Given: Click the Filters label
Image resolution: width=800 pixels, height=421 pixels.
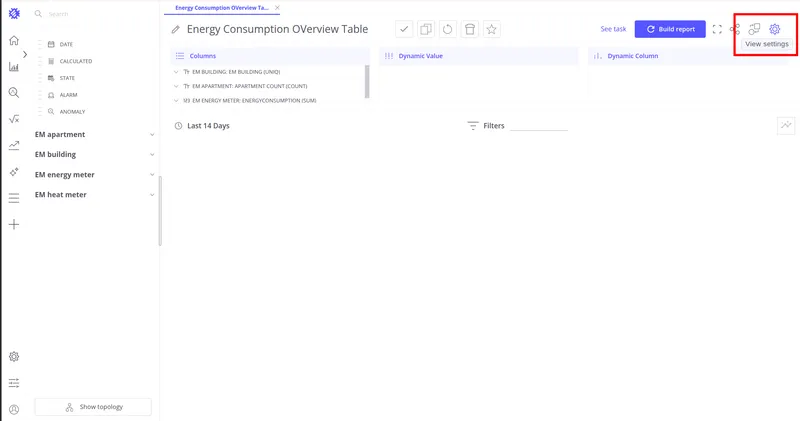Looking at the screenshot, I should pos(494,126).
